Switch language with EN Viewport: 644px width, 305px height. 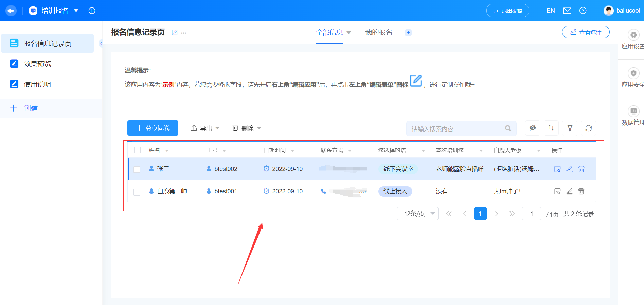(551, 11)
